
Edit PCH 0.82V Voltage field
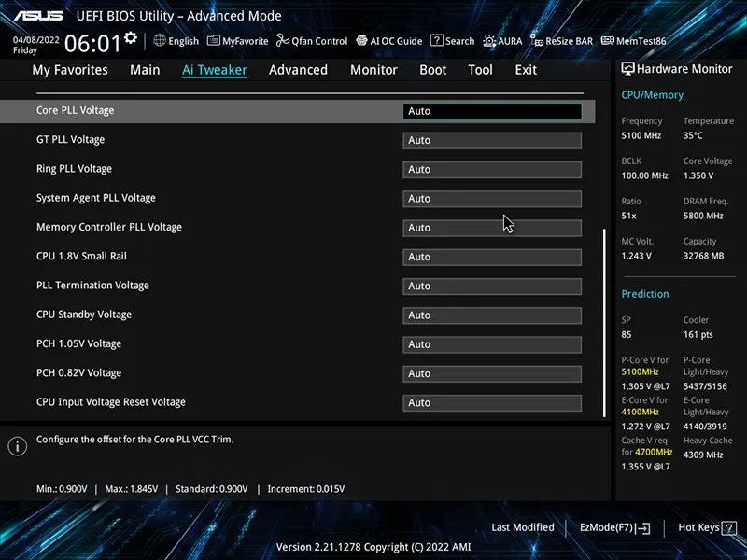pyautogui.click(x=492, y=374)
